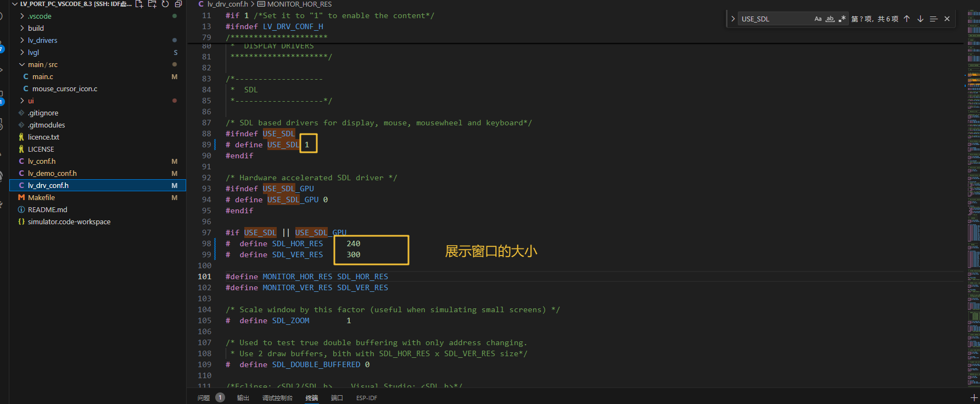Expand the .vscode folder

[x=98, y=16]
